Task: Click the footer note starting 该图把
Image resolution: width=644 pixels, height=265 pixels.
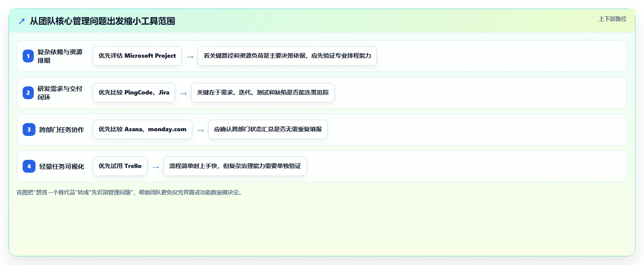Action: pos(130,192)
